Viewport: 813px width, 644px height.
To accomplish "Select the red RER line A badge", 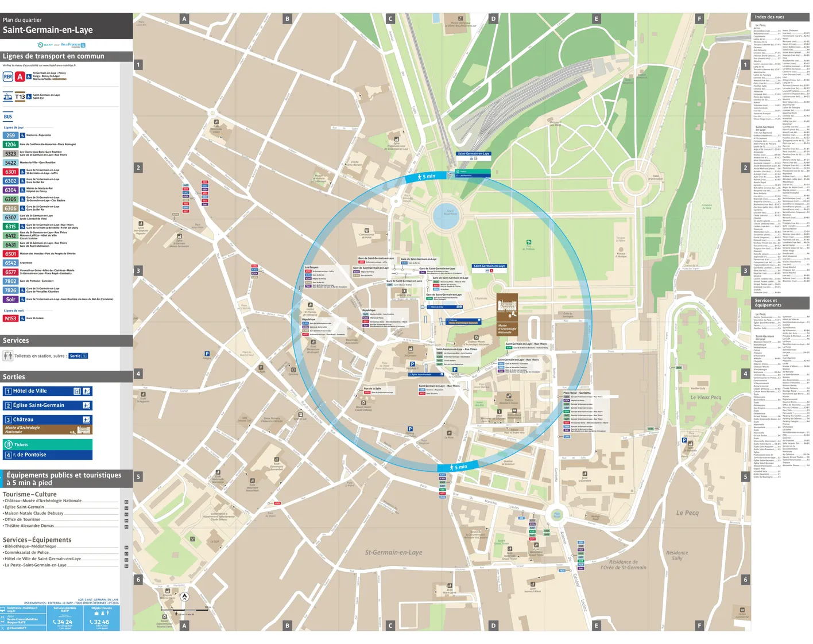I will [x=20, y=76].
